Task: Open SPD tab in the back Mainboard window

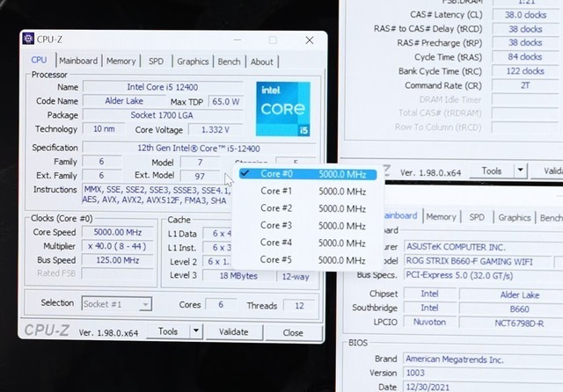Action: click(477, 217)
